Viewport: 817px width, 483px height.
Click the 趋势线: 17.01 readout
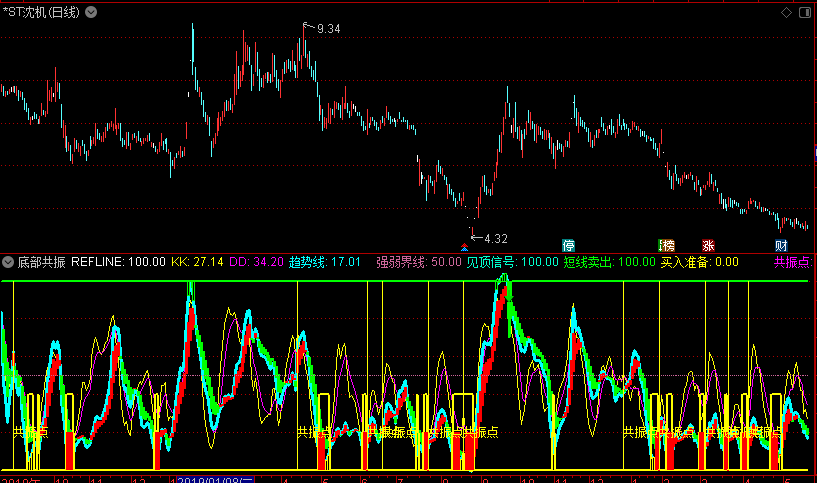click(325, 262)
